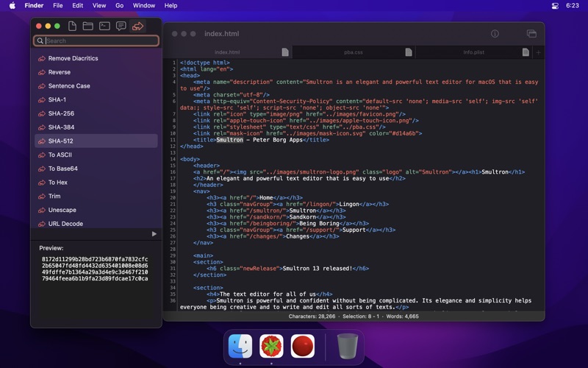This screenshot has height=368, width=588.
Task: Open the Help menu
Action: 171,6
